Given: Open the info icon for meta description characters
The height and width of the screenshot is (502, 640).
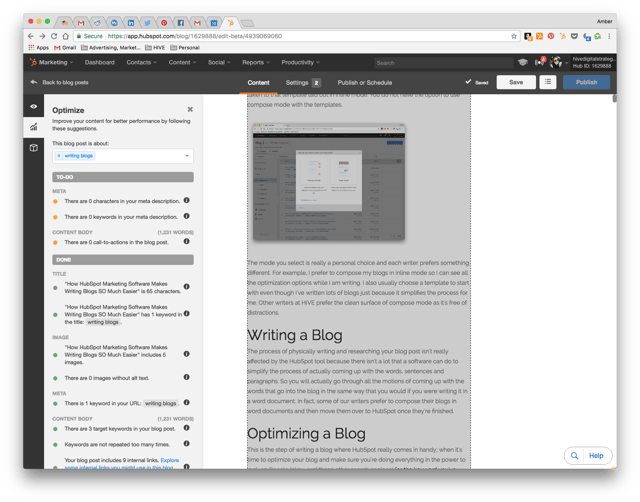Looking at the screenshot, I should (x=187, y=200).
